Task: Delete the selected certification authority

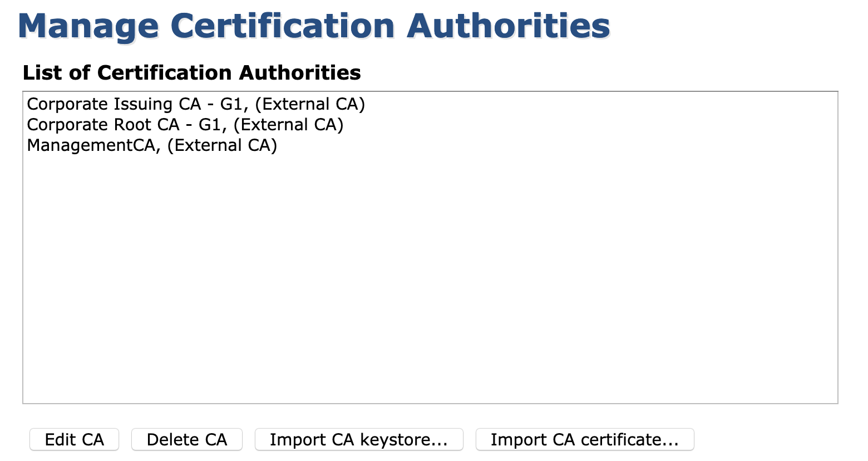Action: 186,439
